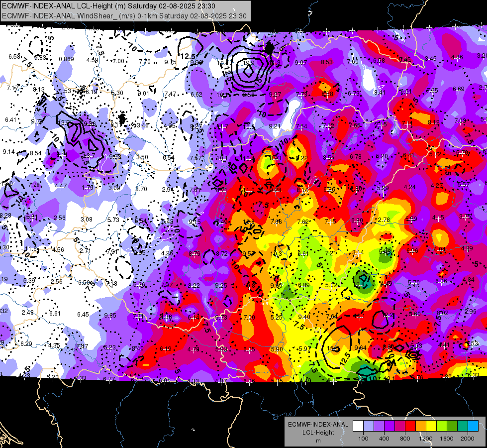
Task: Click the 2.96 grid value
Action: coord(471,311)
